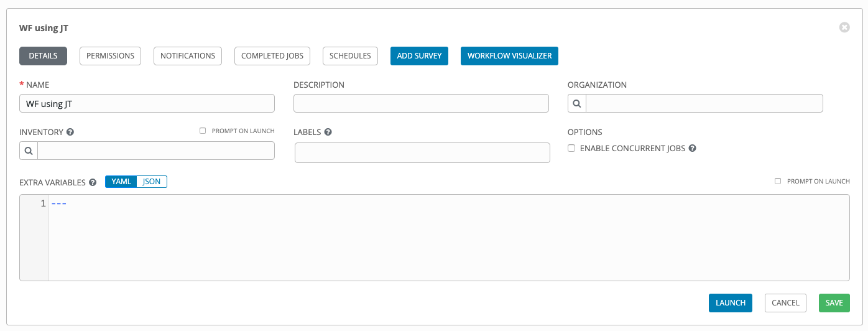Open the Permissions tab
868x331 pixels.
point(110,56)
